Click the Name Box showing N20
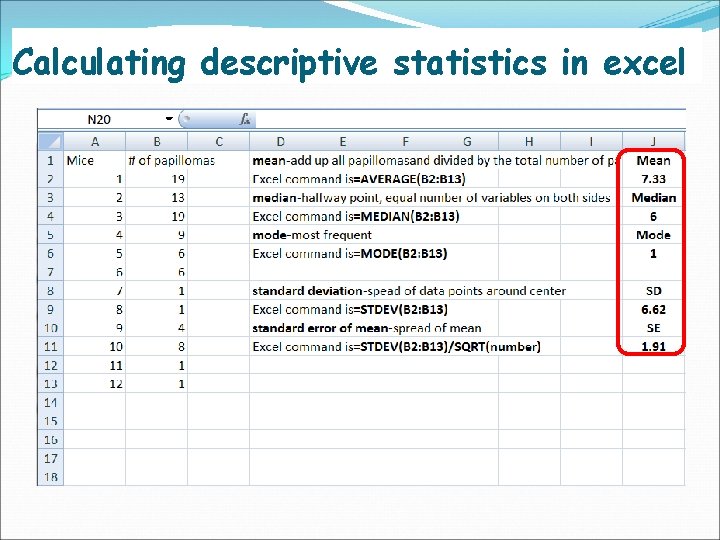720x540 pixels. (99, 119)
